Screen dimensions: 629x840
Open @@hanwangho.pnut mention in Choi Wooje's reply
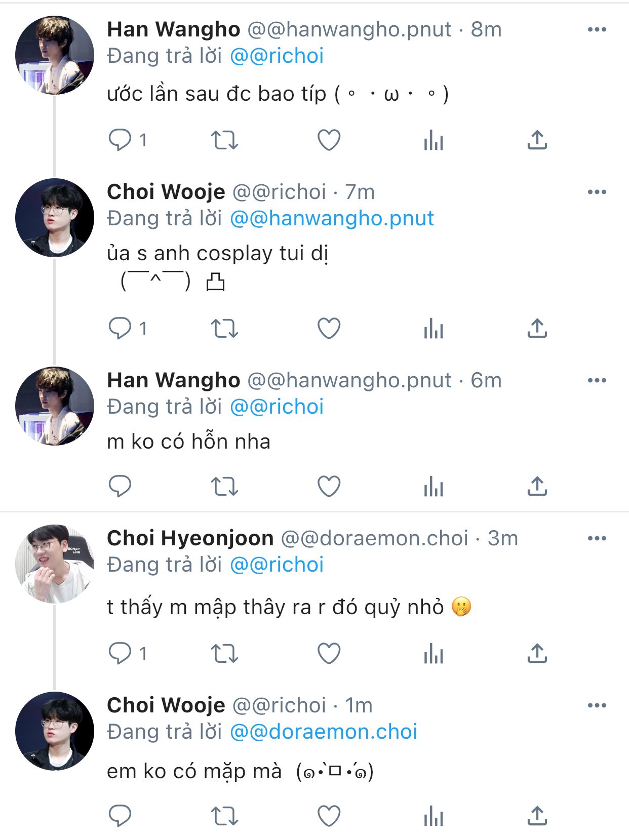coord(332,219)
